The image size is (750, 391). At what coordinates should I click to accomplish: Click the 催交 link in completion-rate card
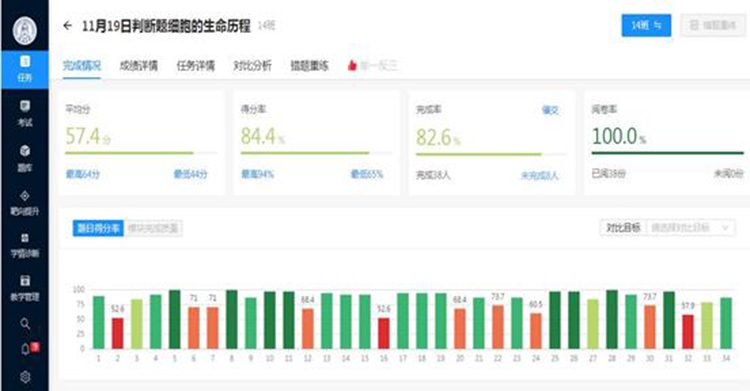[550, 110]
